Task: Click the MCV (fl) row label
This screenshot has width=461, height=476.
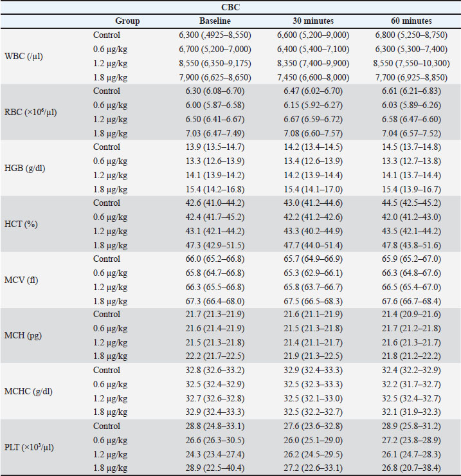Action: pyautogui.click(x=21, y=280)
